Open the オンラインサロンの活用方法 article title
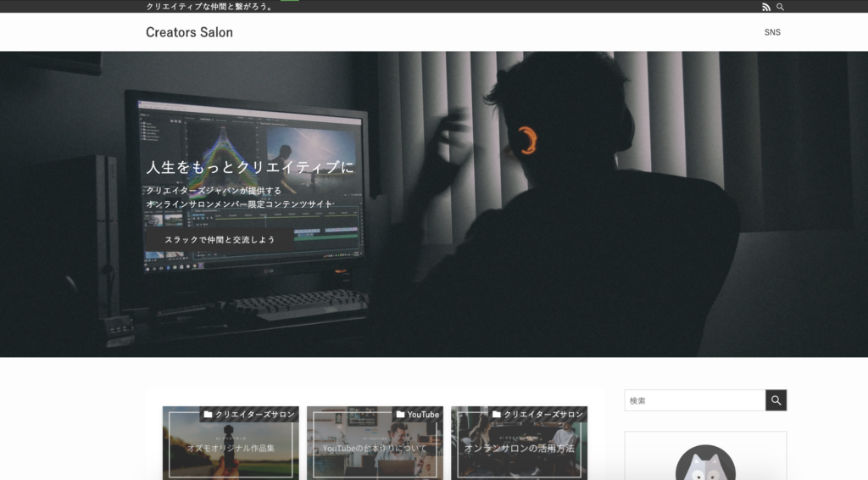The height and width of the screenshot is (480, 868). point(519,448)
